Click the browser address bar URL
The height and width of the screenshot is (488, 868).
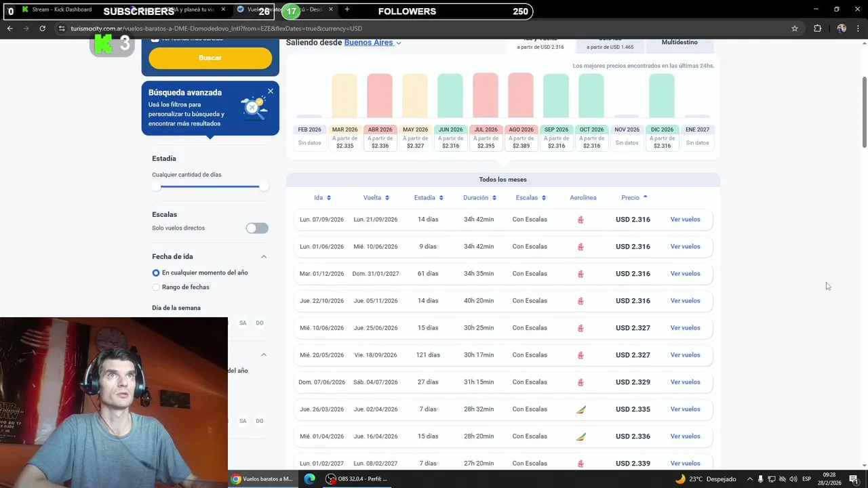click(216, 28)
